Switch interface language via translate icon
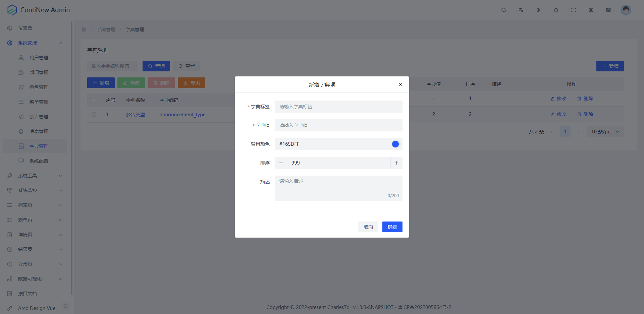This screenshot has height=314, width=644. coord(521,10)
